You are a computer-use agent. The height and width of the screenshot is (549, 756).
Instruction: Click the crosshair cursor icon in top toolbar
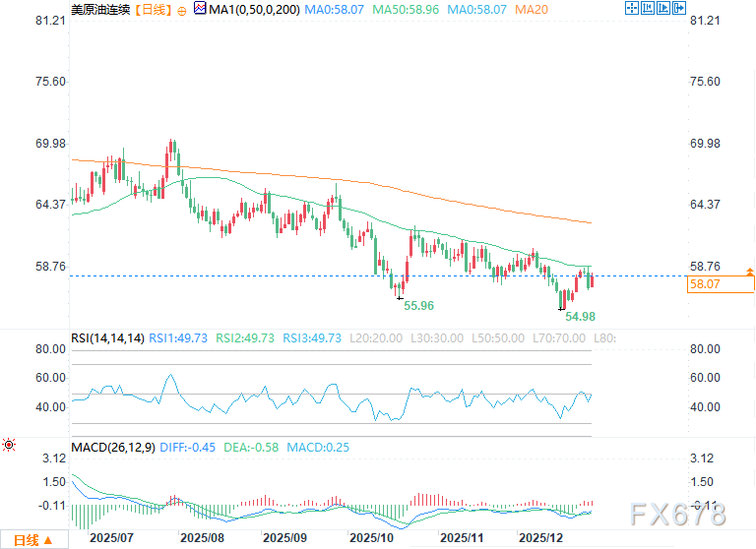(x=633, y=9)
